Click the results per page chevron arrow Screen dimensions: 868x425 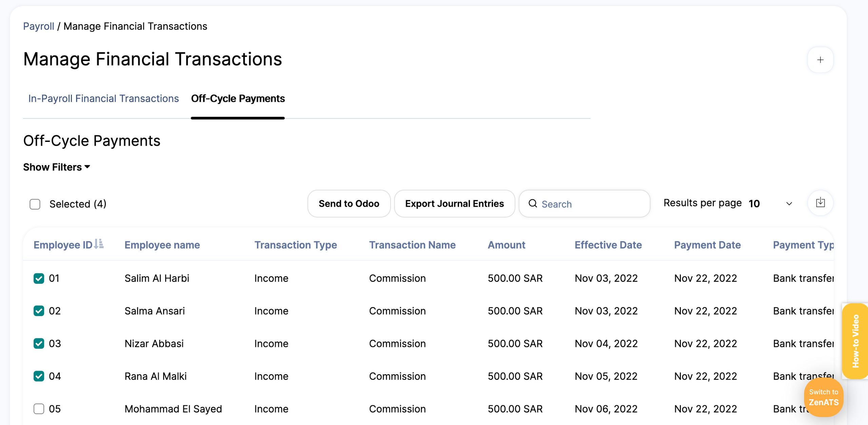click(789, 204)
